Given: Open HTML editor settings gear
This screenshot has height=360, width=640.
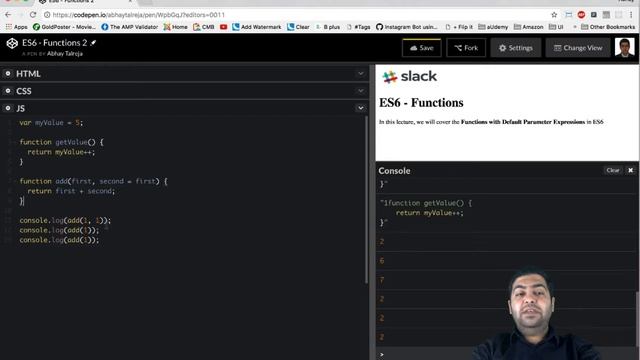Looking at the screenshot, I should click(8, 73).
